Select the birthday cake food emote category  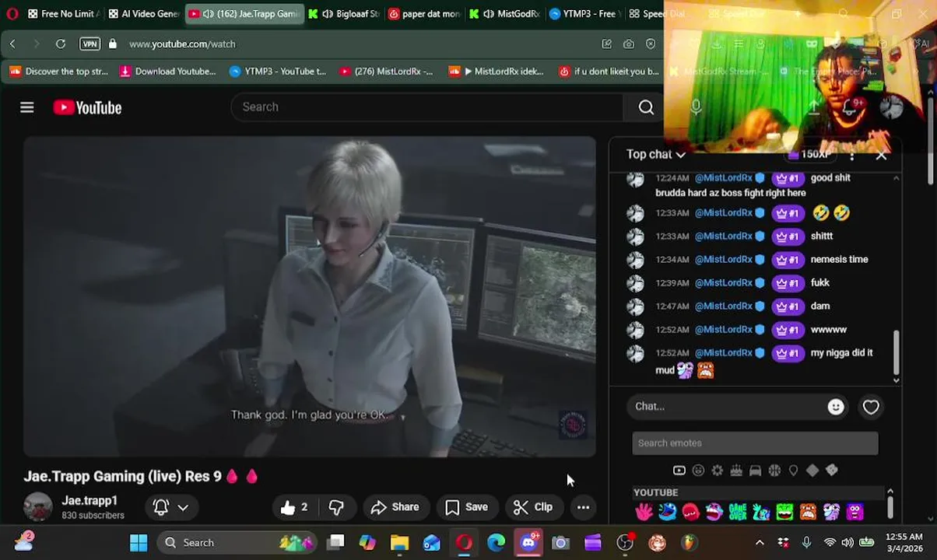(x=736, y=471)
